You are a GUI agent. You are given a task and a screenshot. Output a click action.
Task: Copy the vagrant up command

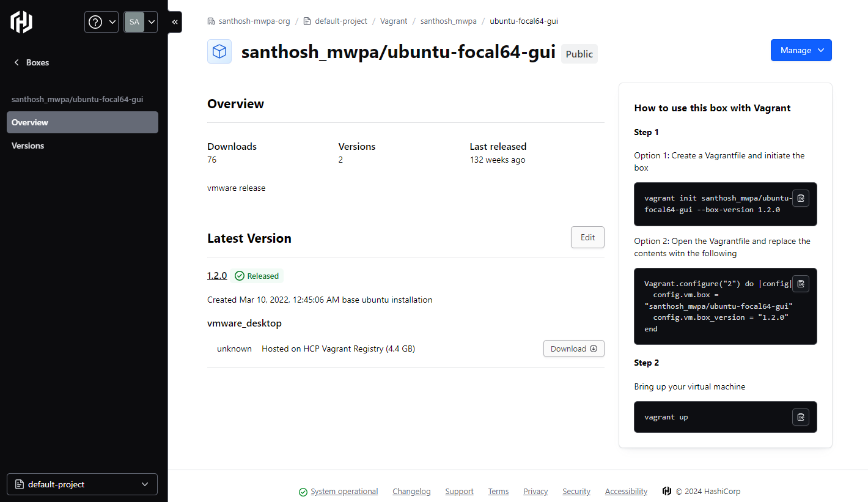[801, 417]
